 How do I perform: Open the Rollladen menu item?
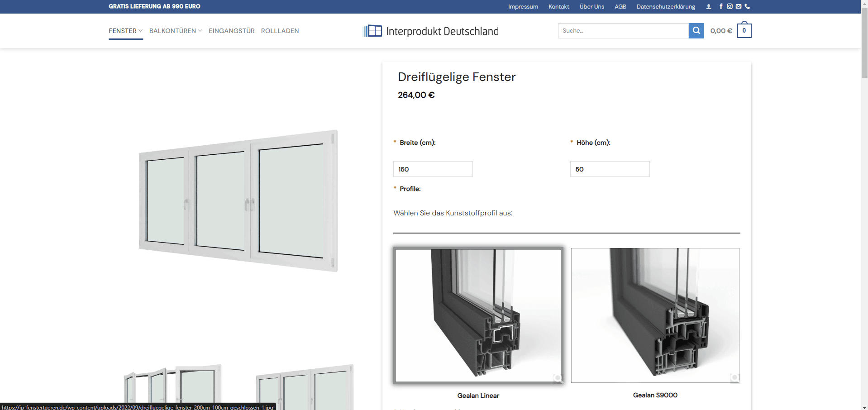pos(280,31)
